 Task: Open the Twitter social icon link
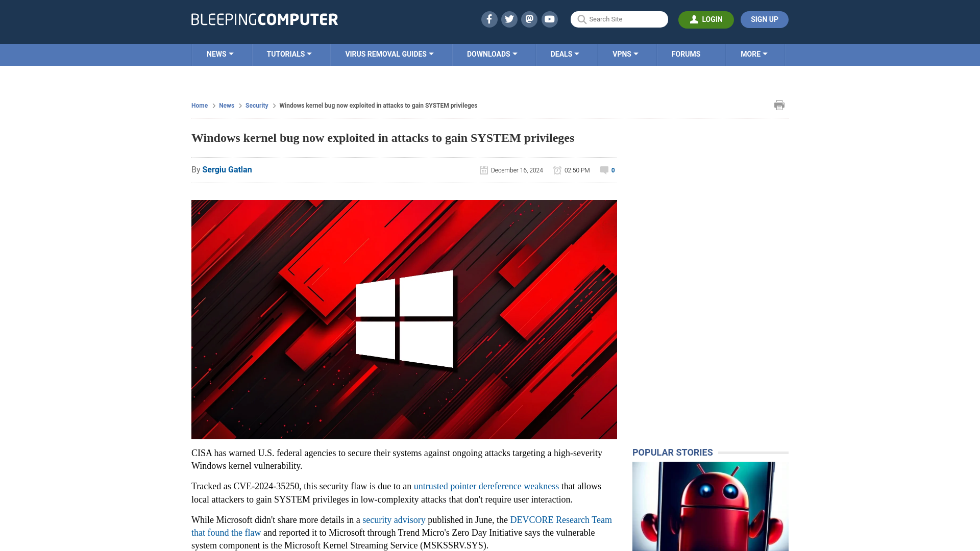point(509,19)
